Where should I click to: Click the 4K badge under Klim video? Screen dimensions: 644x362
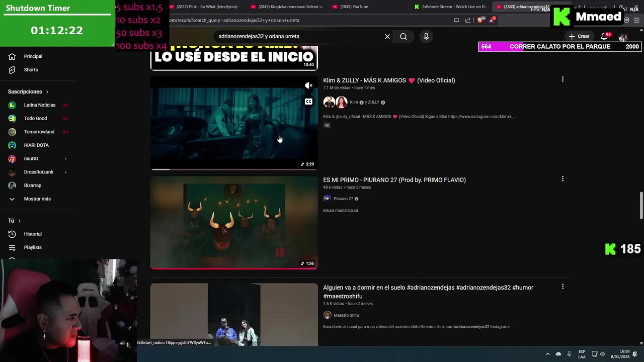(327, 125)
